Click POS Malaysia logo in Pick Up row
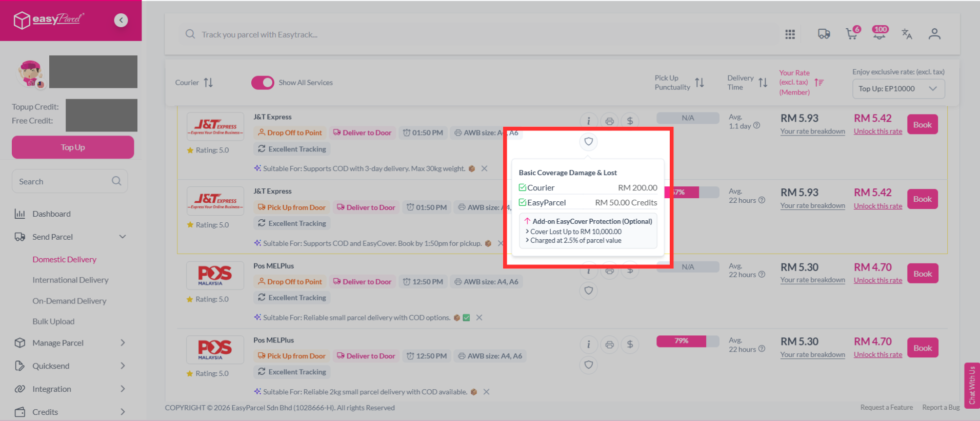The width and height of the screenshot is (980, 421). click(215, 350)
